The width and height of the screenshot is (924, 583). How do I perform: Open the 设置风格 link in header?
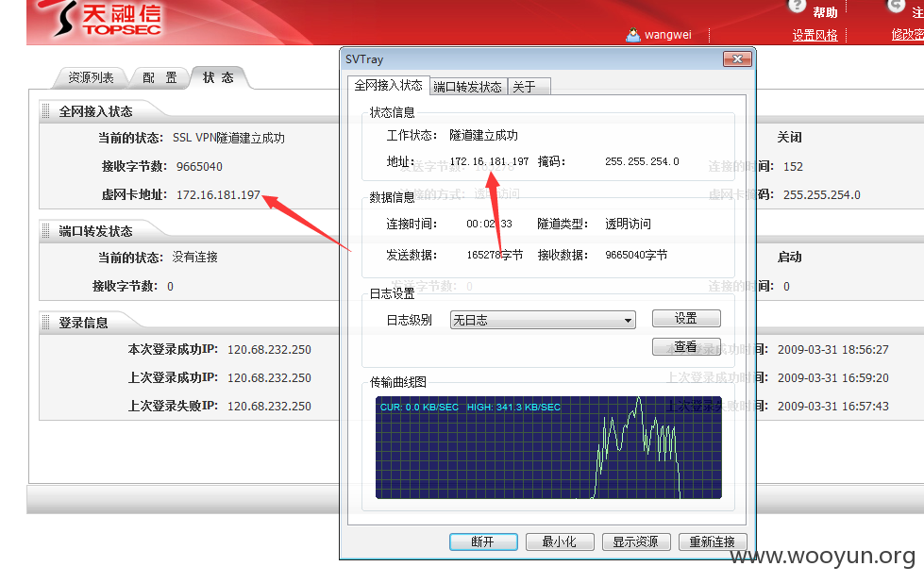click(815, 35)
